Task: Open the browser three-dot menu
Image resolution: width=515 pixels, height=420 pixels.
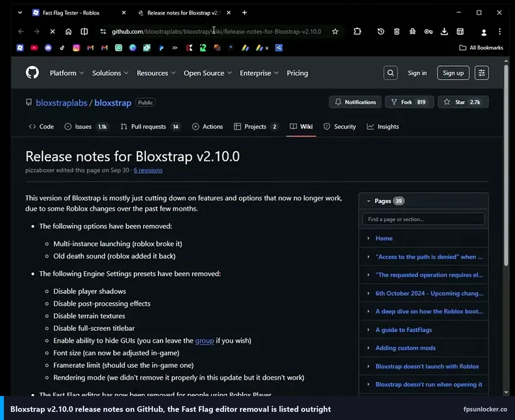Action: pyautogui.click(x=500, y=31)
